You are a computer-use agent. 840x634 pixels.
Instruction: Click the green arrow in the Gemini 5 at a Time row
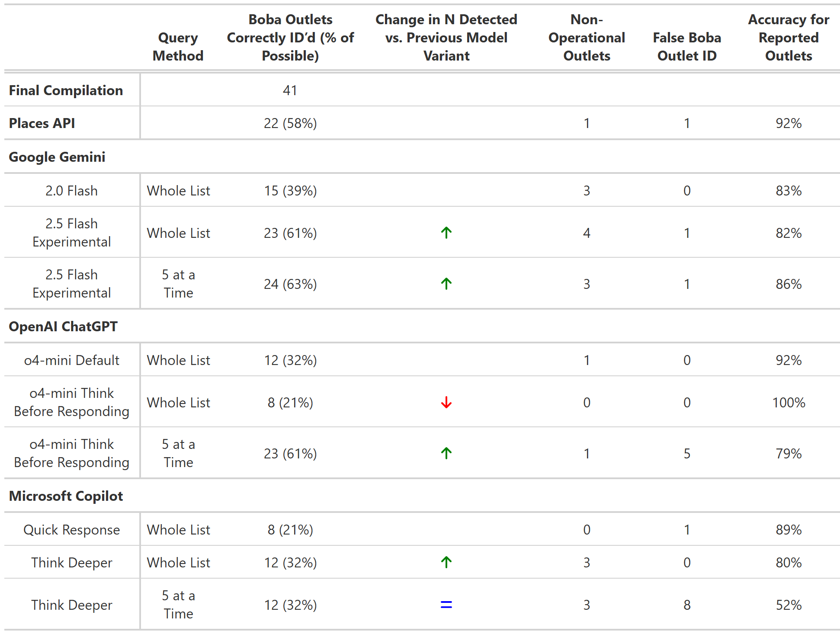446,284
